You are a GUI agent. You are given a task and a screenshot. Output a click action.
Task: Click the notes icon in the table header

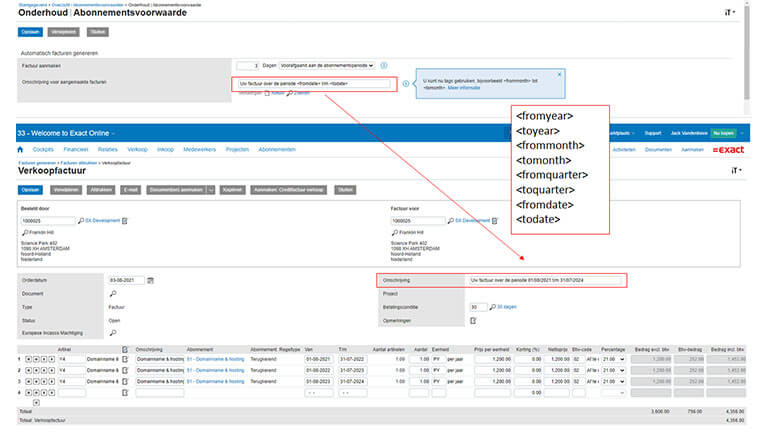pyautogui.click(x=125, y=350)
